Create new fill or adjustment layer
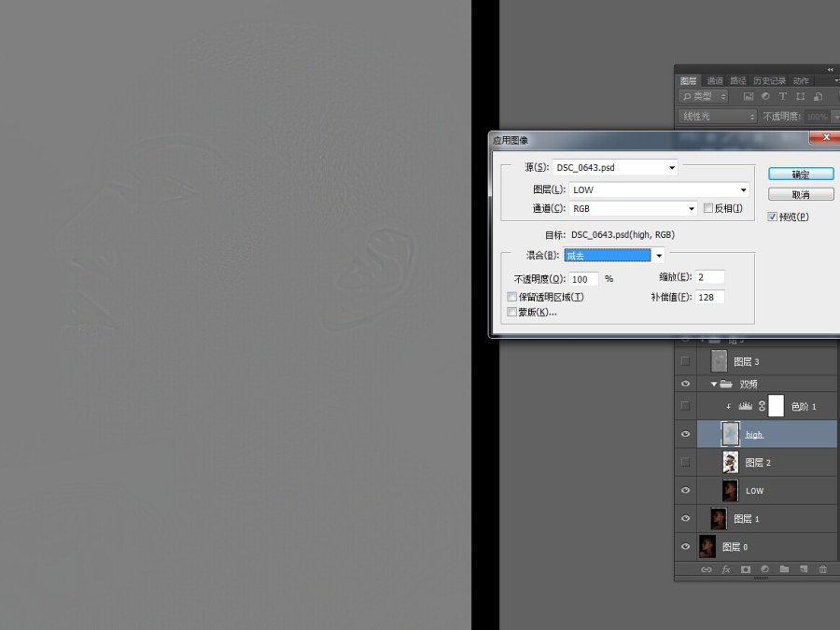 tap(765, 569)
